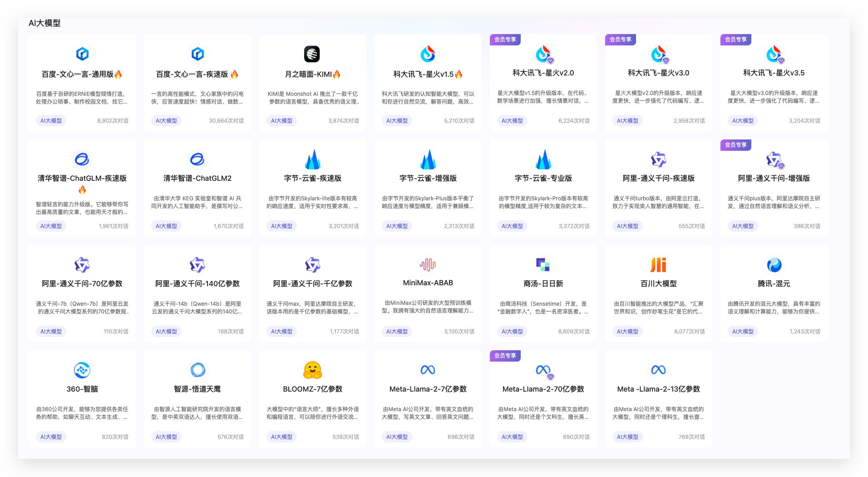Open the 百川大模型 orange icon

tap(658, 264)
